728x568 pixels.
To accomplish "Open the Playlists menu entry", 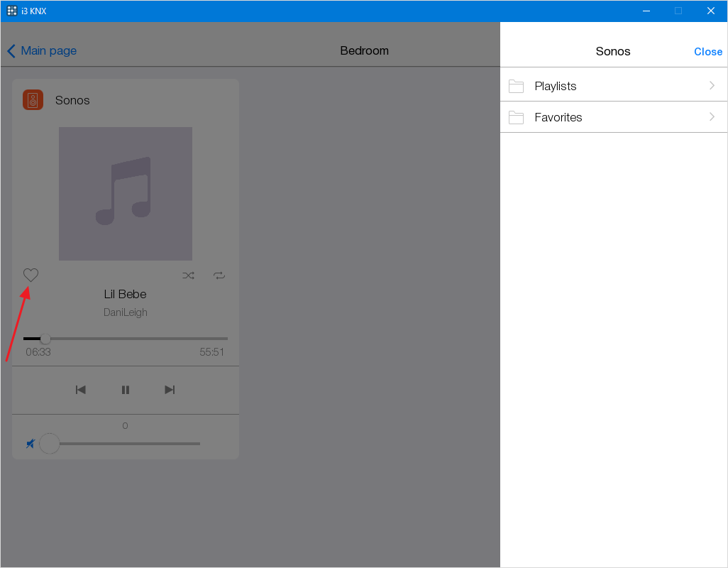I will [x=556, y=86].
